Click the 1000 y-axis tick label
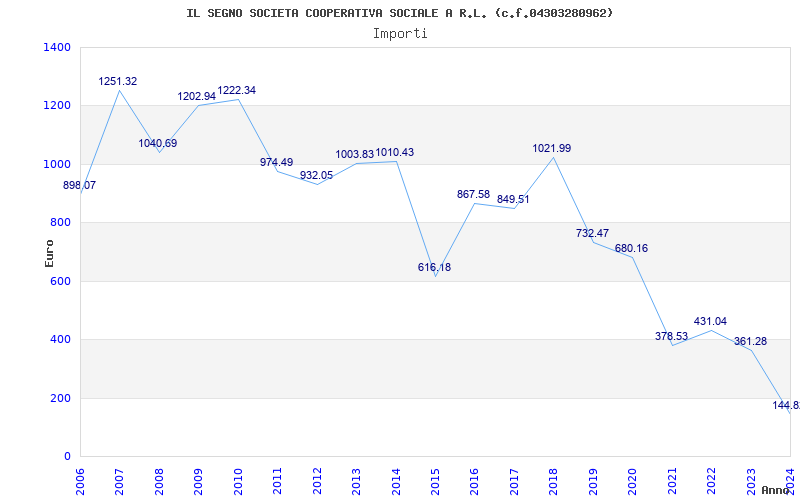The width and height of the screenshot is (800, 500). point(57,164)
